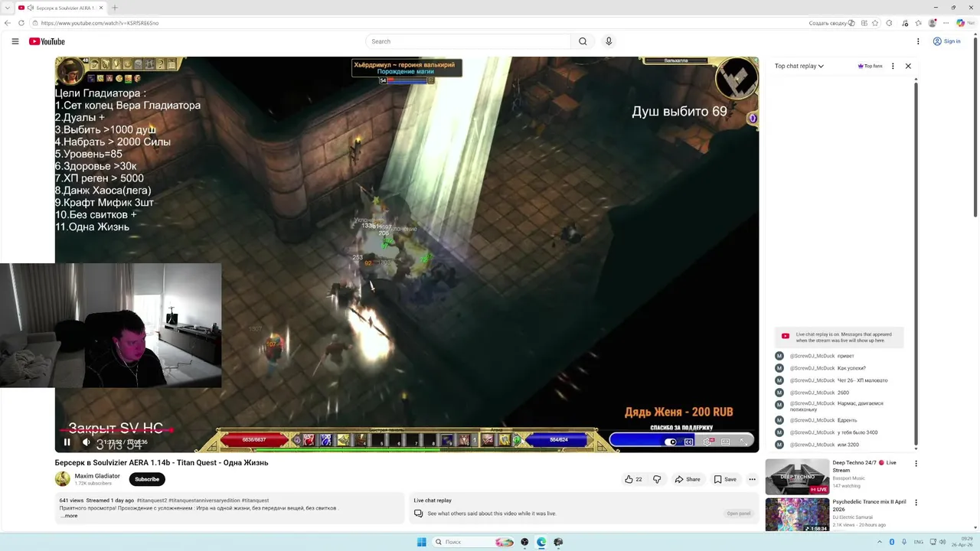This screenshot has width=980, height=551.
Task: Open the YouTube hamburger guide menu
Action: (x=15, y=41)
